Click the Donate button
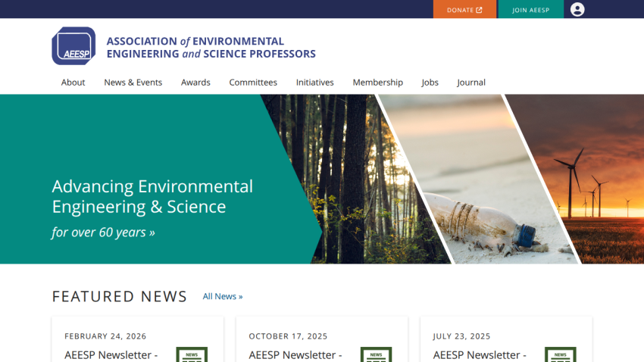The width and height of the screenshot is (644, 362). click(x=464, y=9)
